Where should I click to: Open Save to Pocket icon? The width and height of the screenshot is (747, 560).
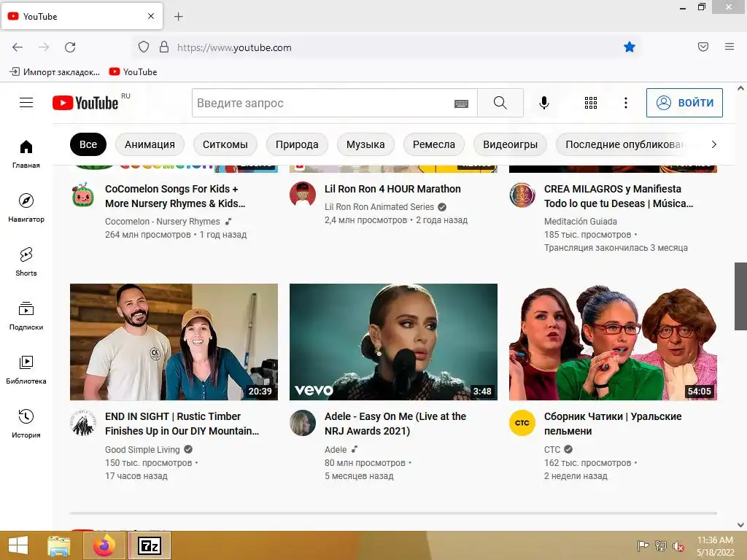point(703,47)
